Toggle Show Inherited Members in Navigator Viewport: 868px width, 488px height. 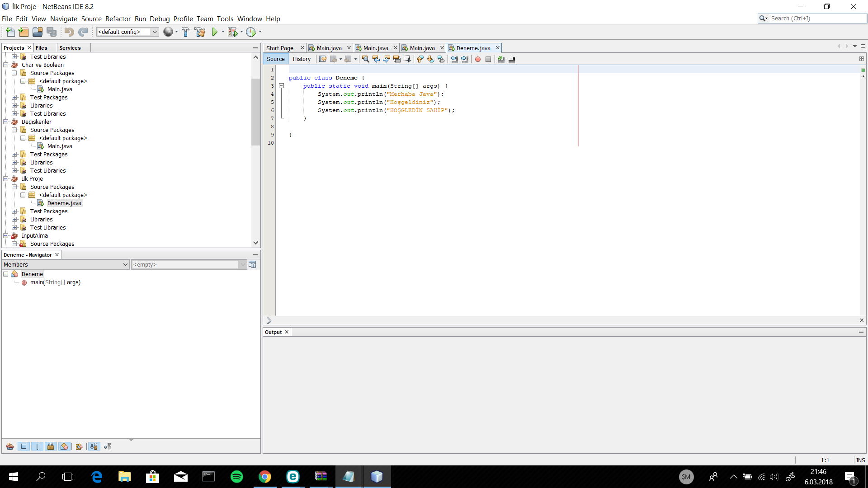pyautogui.click(x=10, y=446)
